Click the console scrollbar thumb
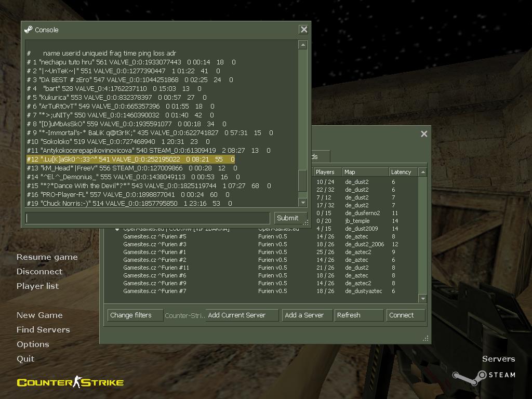Viewport: 532px width, 399px height. pos(303,180)
